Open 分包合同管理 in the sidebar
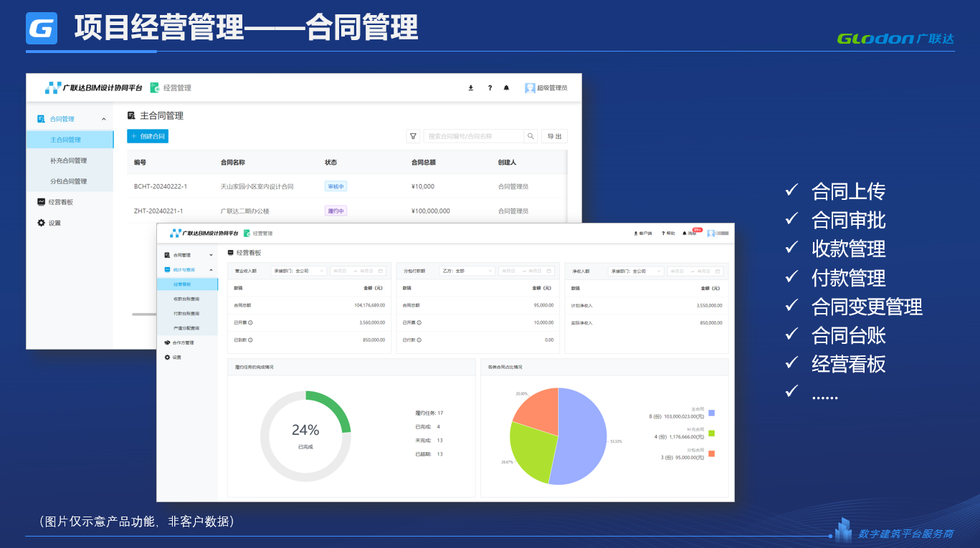980x548 pixels. (70, 181)
